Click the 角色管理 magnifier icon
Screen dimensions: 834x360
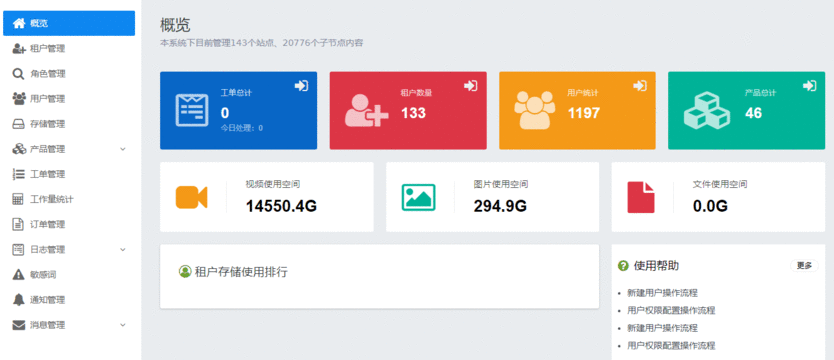pos(19,74)
